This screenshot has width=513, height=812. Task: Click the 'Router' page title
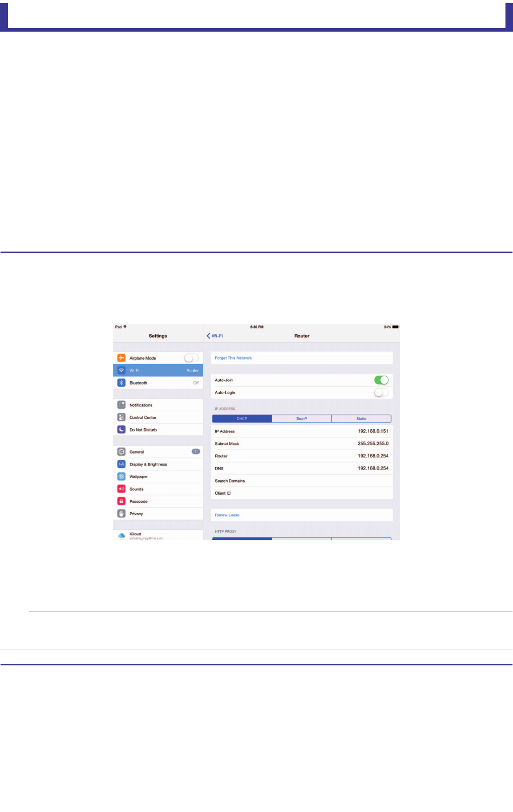click(302, 336)
